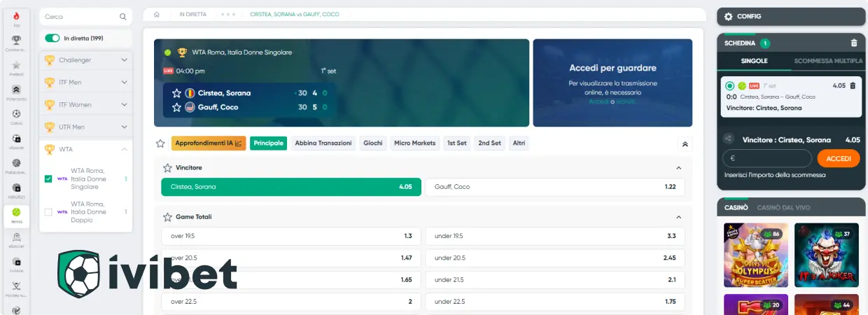Image resolution: width=868 pixels, height=315 pixels.
Task: Open the Abbina Transazioni tab
Action: click(x=323, y=143)
